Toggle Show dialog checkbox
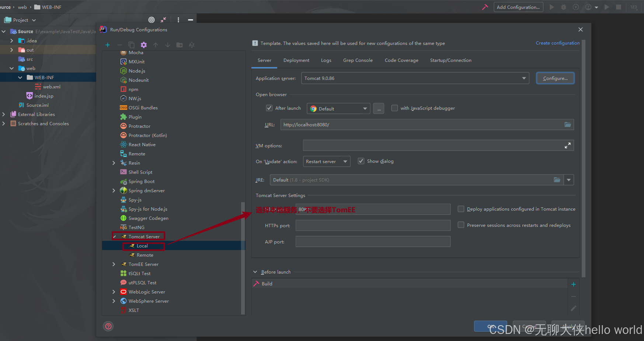644x341 pixels. (361, 161)
